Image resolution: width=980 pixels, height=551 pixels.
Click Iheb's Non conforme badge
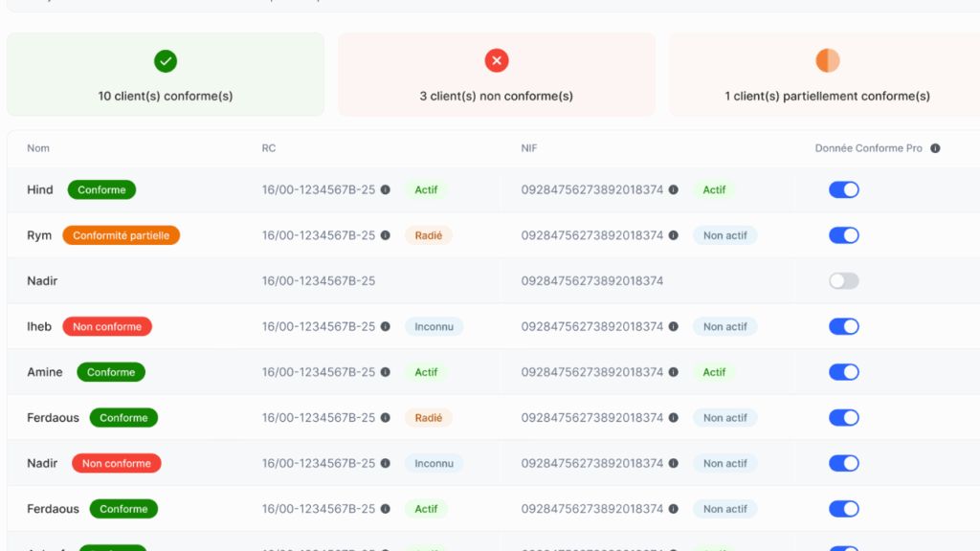pos(107,327)
